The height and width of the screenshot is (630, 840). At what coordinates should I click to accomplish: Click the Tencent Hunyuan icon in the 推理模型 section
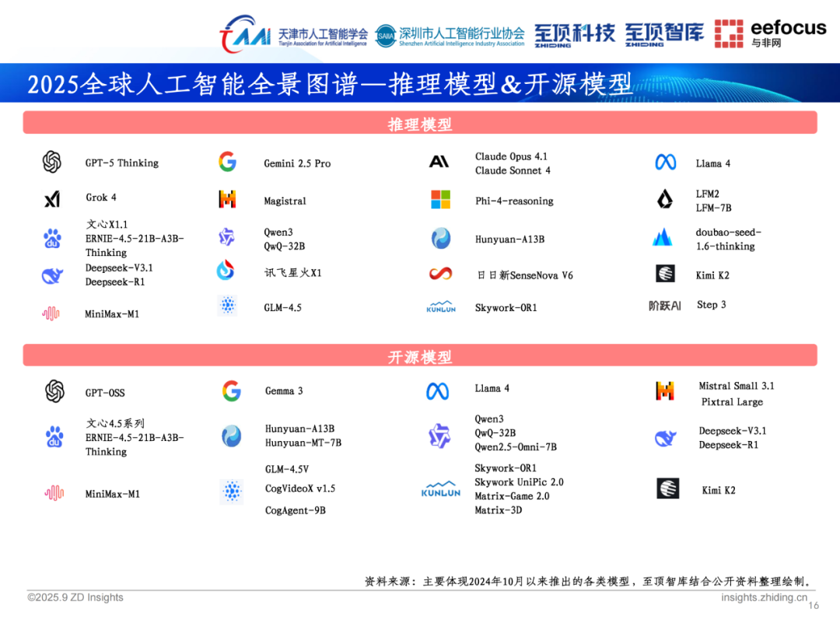click(x=441, y=239)
